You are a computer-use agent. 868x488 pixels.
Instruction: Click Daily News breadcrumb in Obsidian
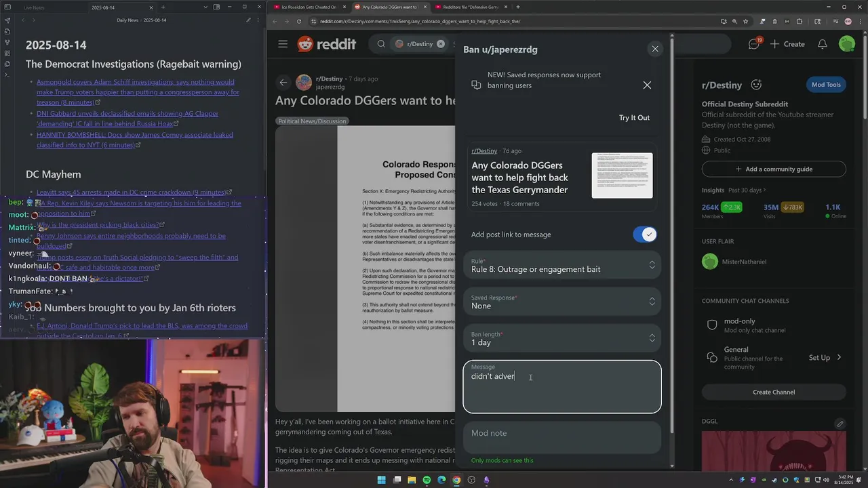pyautogui.click(x=127, y=20)
